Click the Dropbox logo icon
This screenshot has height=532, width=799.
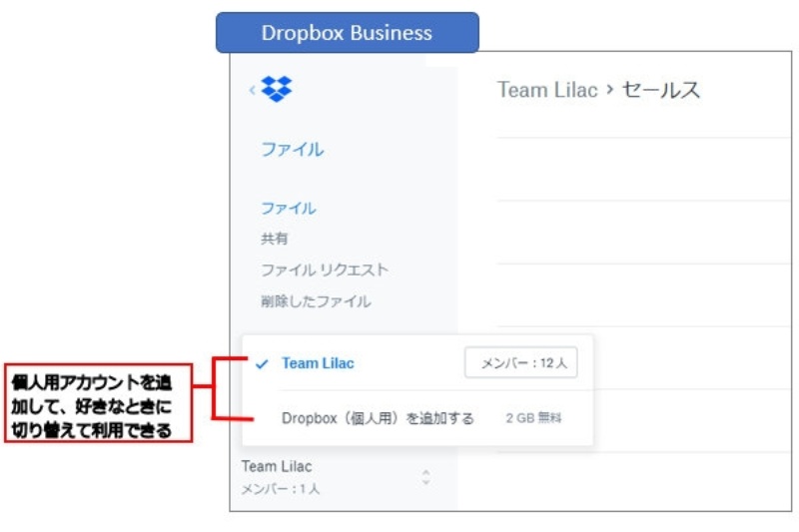click(277, 89)
